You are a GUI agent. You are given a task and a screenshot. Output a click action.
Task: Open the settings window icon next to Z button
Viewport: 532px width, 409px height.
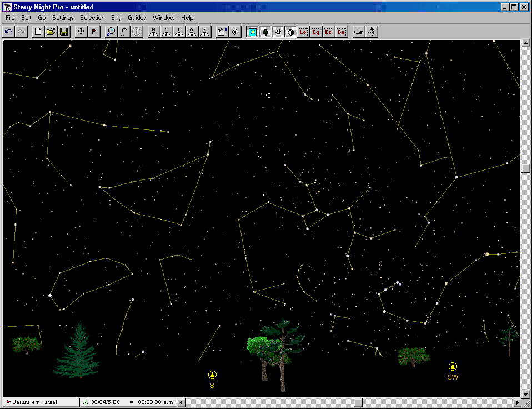pos(222,32)
